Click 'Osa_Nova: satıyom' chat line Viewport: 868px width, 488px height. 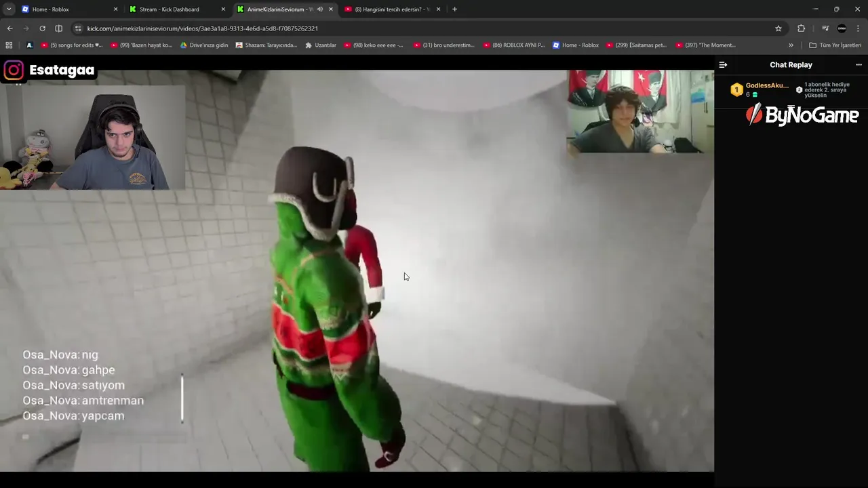73,385
